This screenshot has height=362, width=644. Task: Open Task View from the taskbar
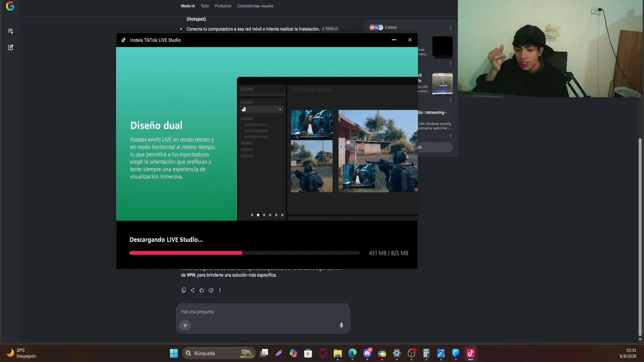point(264,353)
